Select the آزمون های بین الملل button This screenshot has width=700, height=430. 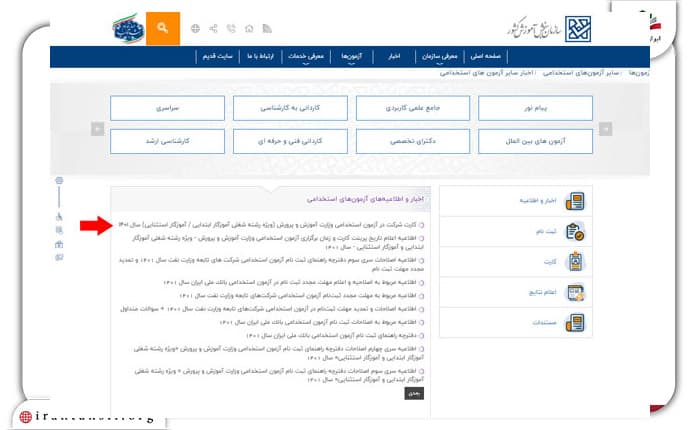pyautogui.click(x=535, y=141)
